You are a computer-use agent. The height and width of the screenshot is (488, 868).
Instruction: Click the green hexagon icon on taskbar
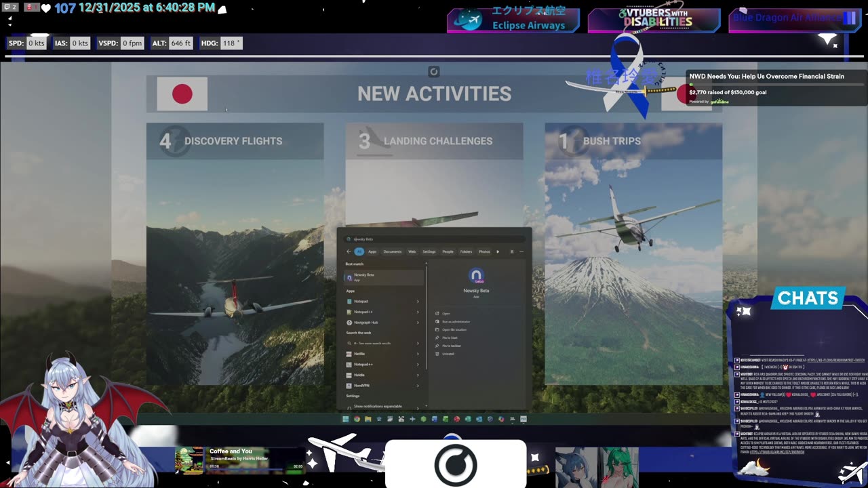point(423,419)
